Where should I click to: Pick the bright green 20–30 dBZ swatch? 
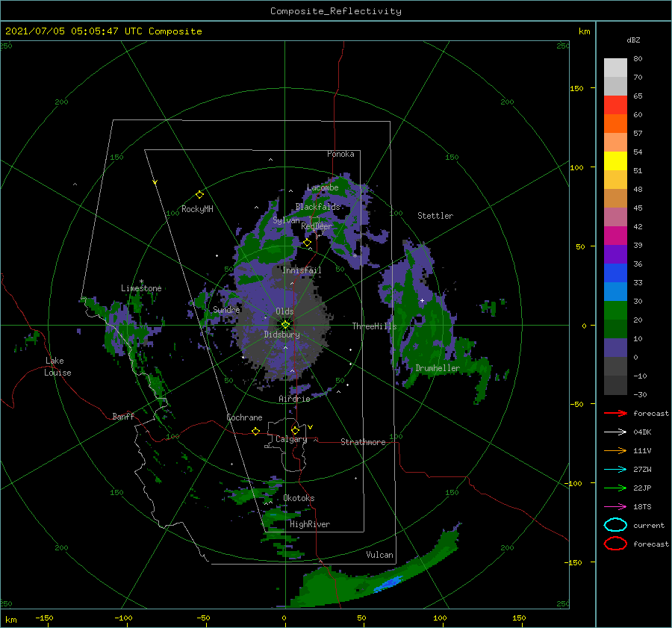tap(615, 311)
